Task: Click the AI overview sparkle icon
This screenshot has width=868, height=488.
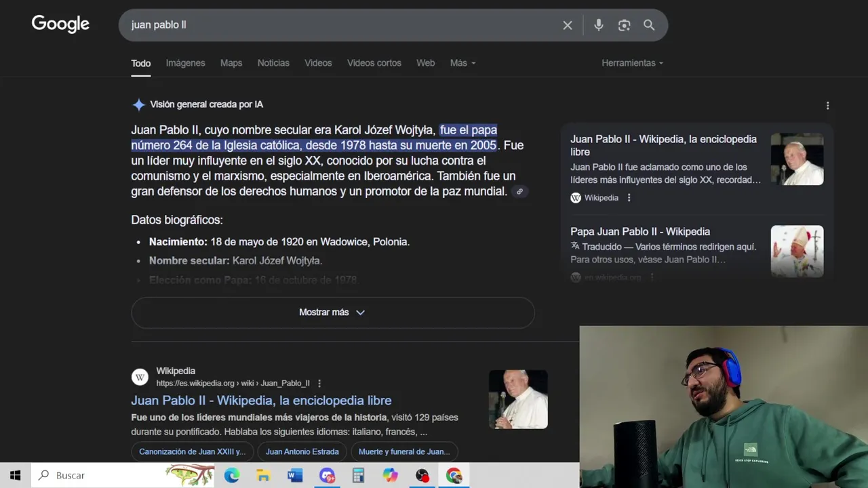Action: (138, 104)
